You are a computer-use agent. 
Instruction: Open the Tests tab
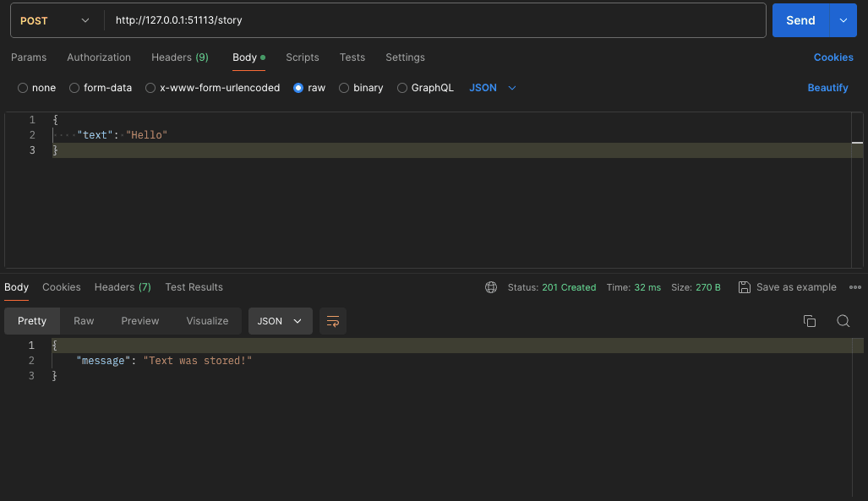point(352,57)
